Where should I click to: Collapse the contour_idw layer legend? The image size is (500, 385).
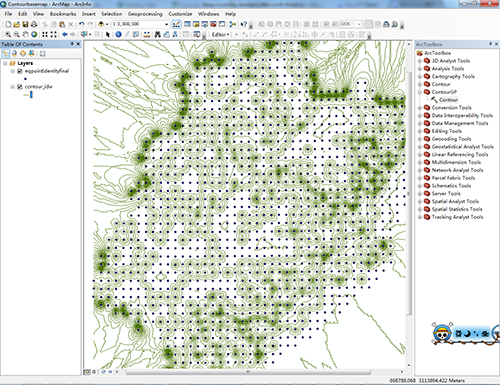click(13, 87)
